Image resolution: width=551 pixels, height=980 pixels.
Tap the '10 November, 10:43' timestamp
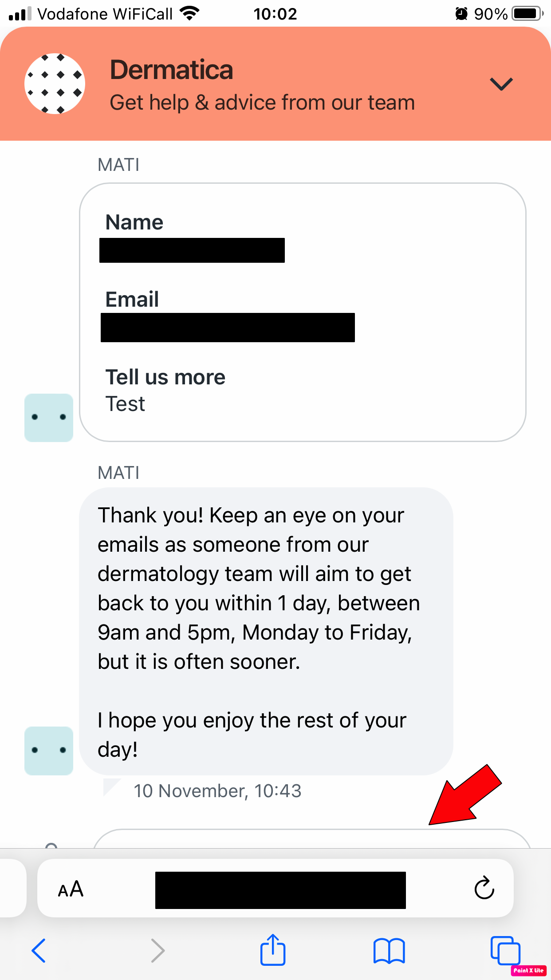coord(217,791)
